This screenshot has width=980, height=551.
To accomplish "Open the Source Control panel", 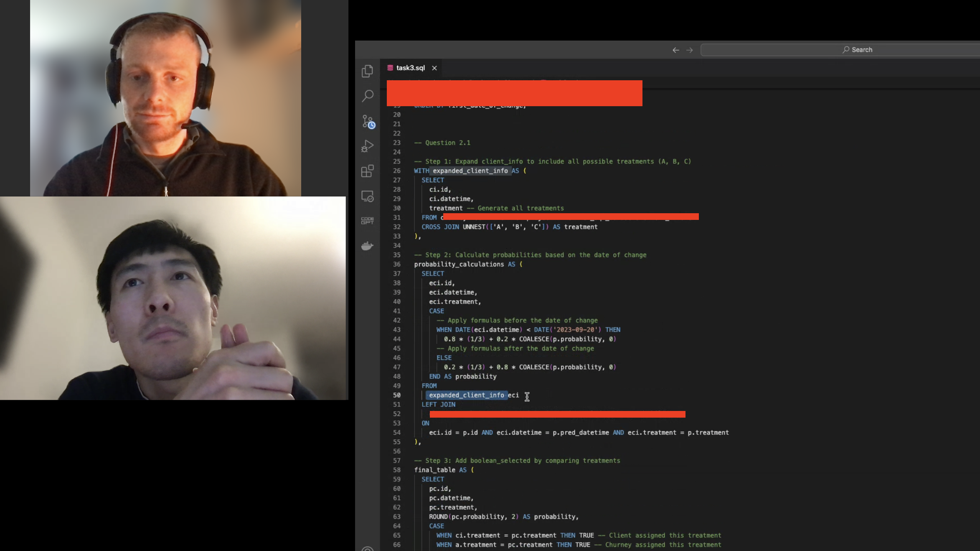I will coord(368,122).
